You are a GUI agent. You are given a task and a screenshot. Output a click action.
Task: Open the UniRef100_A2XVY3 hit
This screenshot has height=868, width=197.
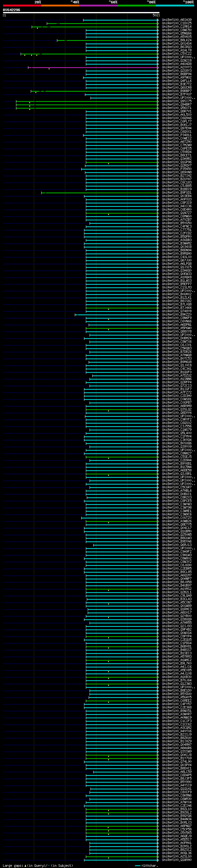click(176, 67)
